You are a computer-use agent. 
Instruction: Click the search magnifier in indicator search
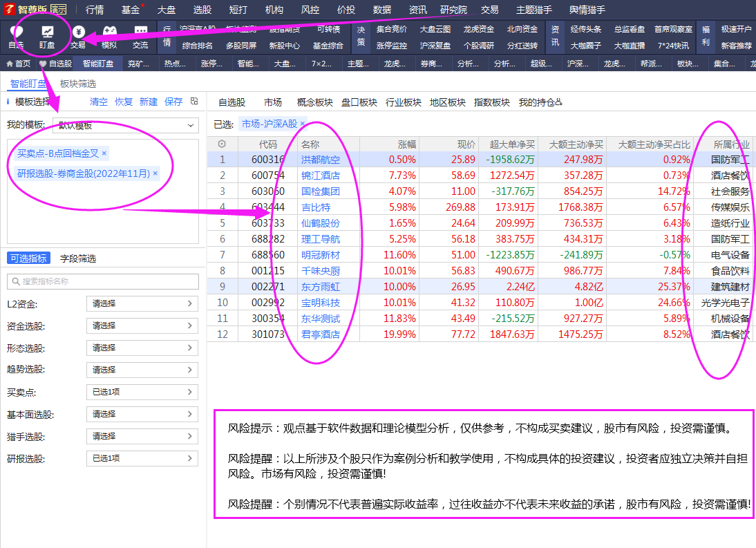coord(16,281)
